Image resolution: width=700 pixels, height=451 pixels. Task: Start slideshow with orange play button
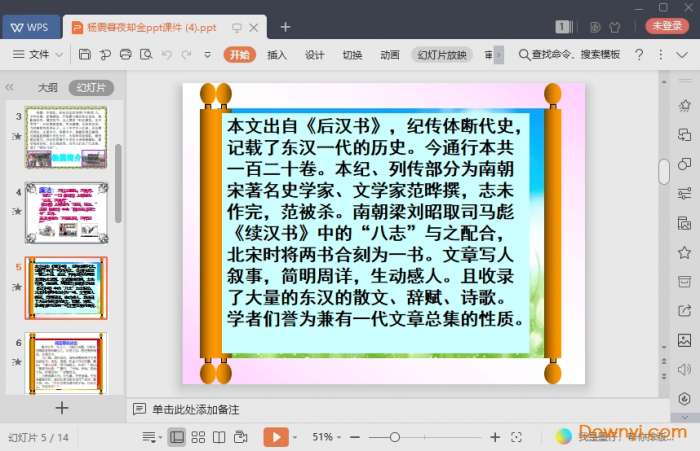coord(276,437)
